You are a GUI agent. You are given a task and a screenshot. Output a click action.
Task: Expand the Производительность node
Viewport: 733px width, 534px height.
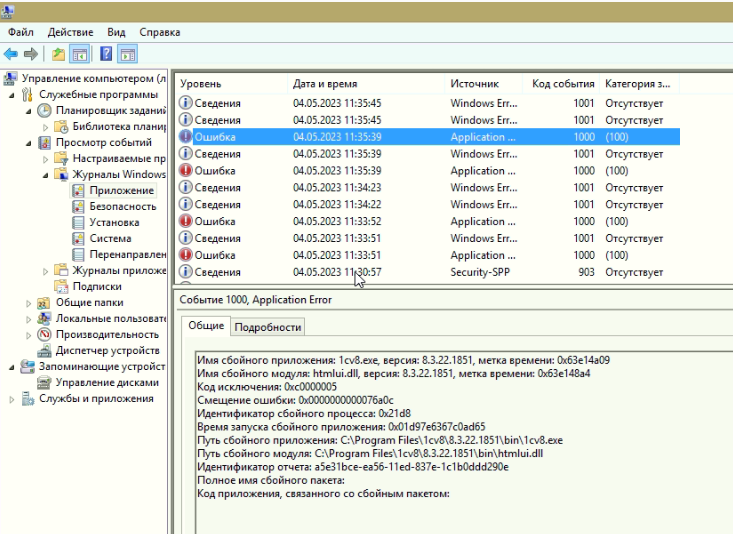pyautogui.click(x=29, y=335)
